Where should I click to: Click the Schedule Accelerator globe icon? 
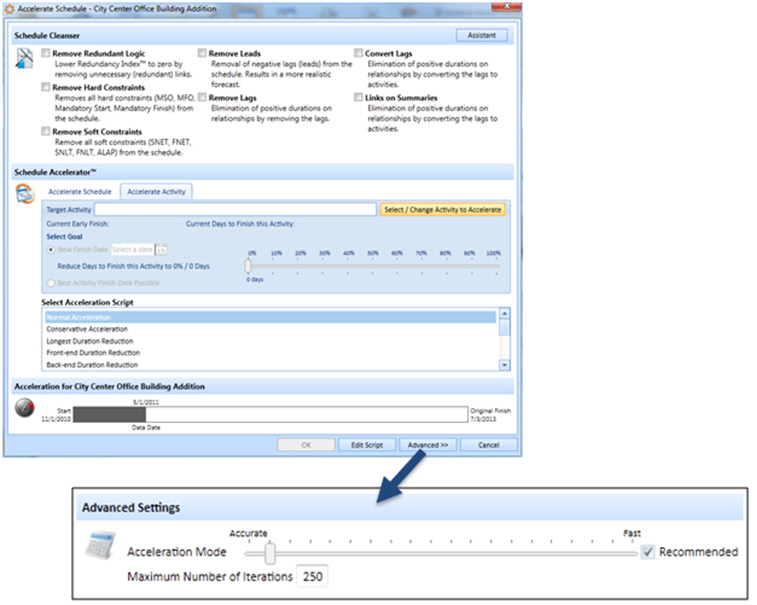(24, 195)
